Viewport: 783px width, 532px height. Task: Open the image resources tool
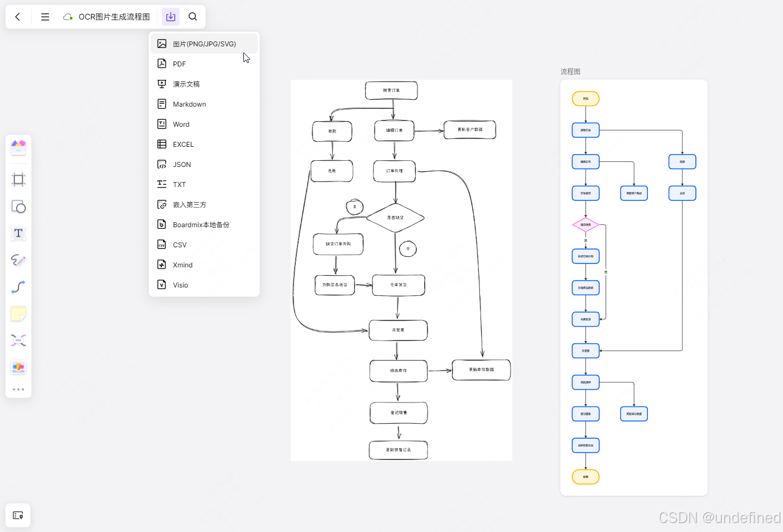pyautogui.click(x=18, y=367)
